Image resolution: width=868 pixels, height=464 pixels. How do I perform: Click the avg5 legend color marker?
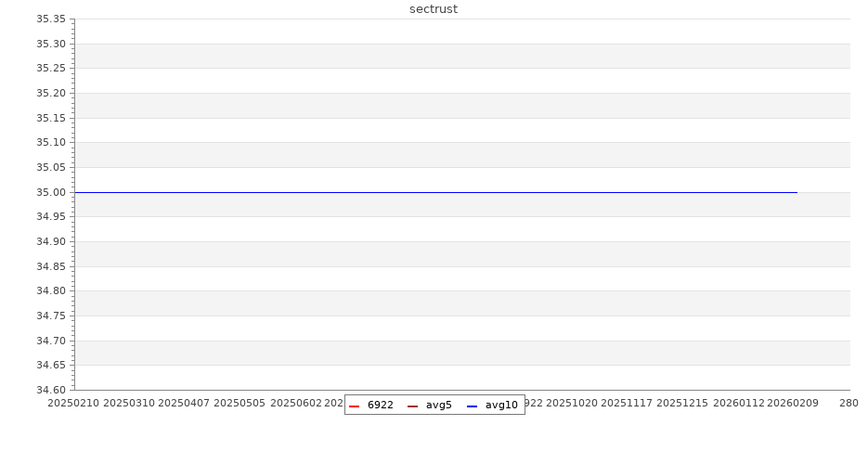pos(412,406)
